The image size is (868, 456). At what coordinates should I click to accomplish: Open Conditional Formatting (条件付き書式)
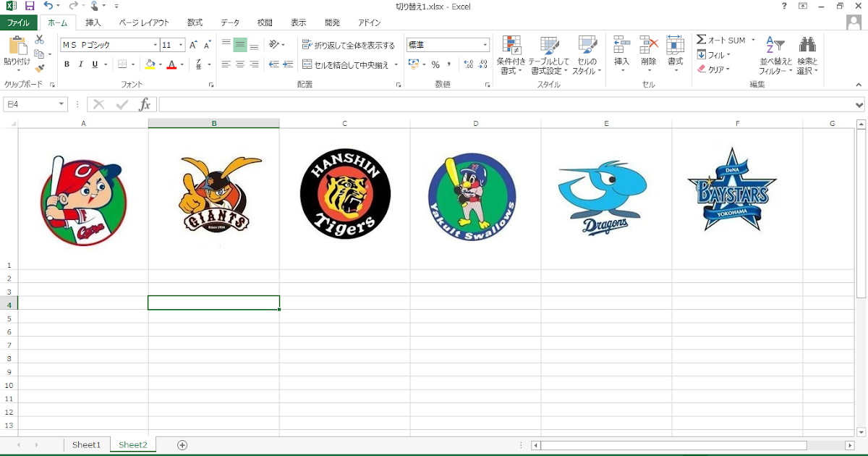(x=511, y=56)
